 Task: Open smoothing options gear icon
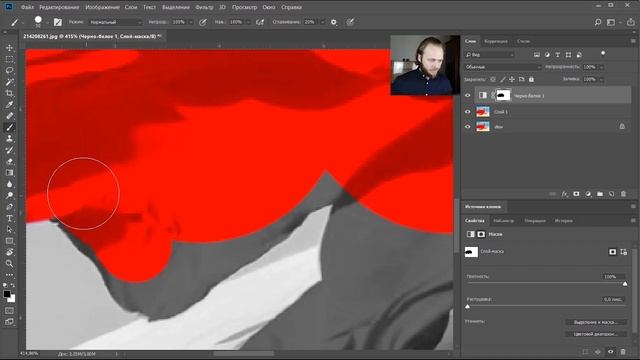tap(334, 22)
